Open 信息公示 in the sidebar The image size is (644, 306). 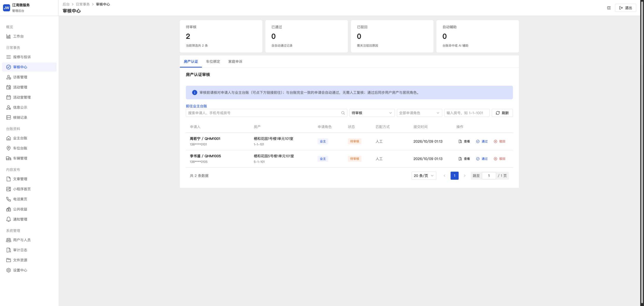click(29, 107)
